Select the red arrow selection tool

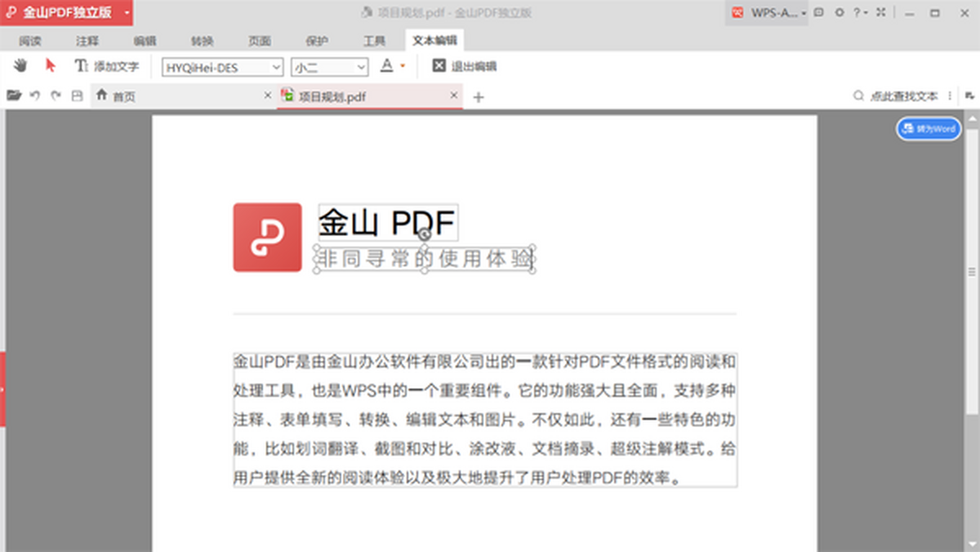click(x=51, y=66)
